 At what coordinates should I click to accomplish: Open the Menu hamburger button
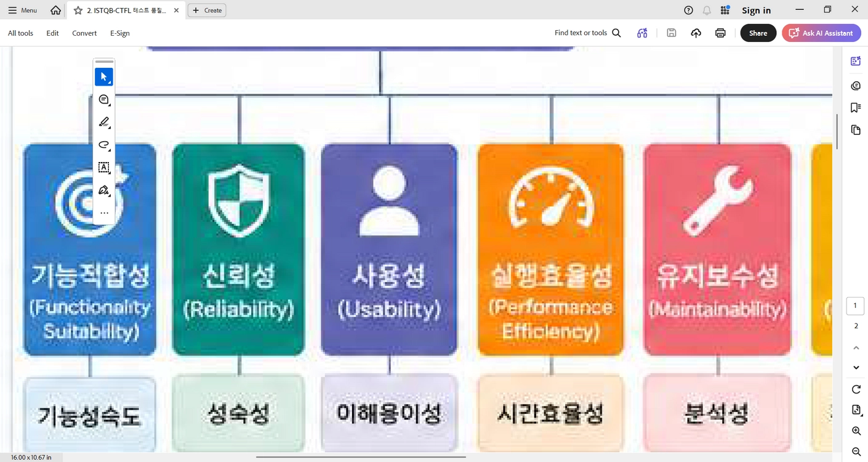[x=23, y=10]
